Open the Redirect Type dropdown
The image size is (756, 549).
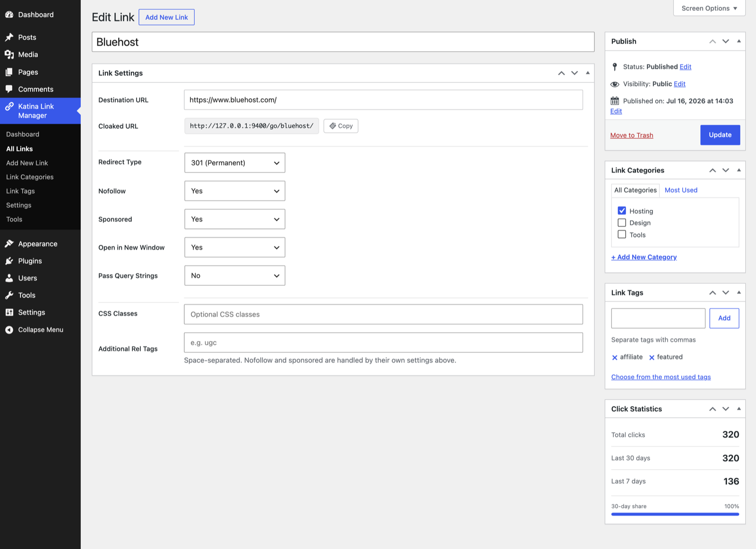click(235, 163)
